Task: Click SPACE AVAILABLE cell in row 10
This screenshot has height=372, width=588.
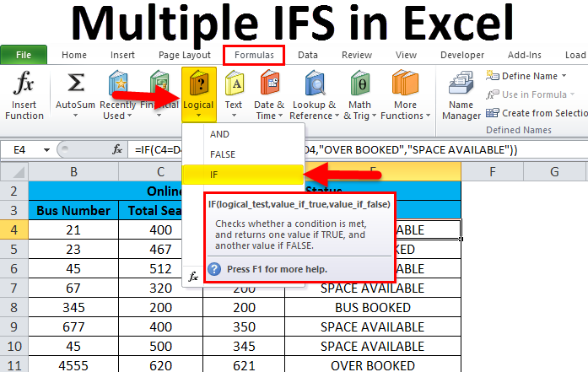Action: tap(373, 346)
